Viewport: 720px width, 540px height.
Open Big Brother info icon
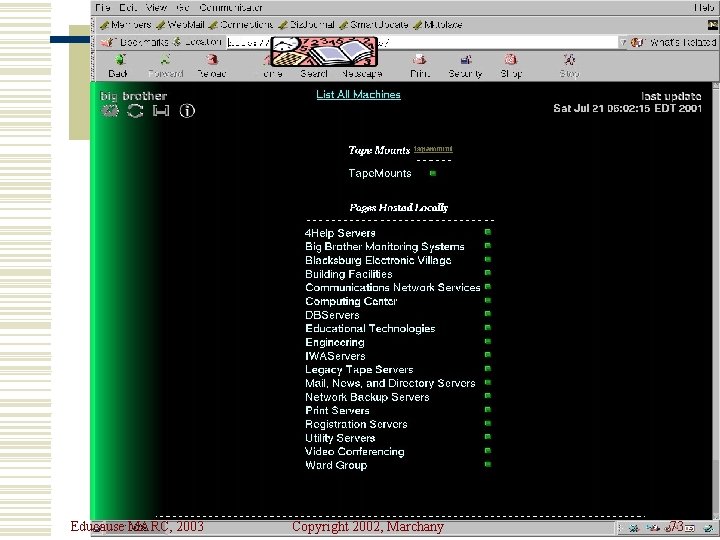pyautogui.click(x=187, y=111)
